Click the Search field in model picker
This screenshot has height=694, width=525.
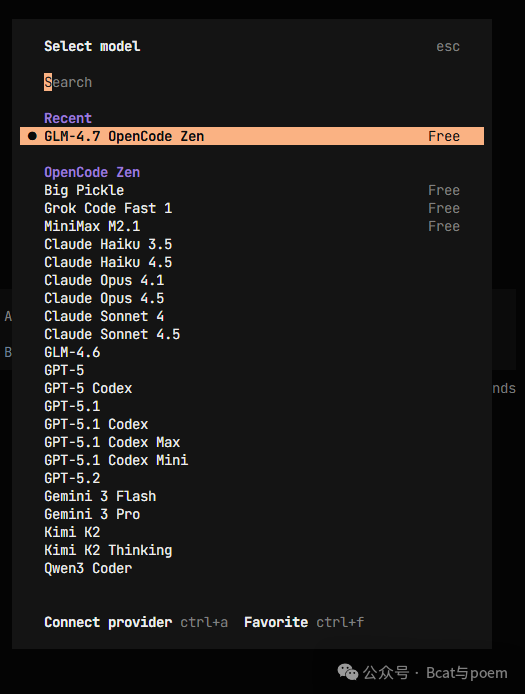[251, 82]
